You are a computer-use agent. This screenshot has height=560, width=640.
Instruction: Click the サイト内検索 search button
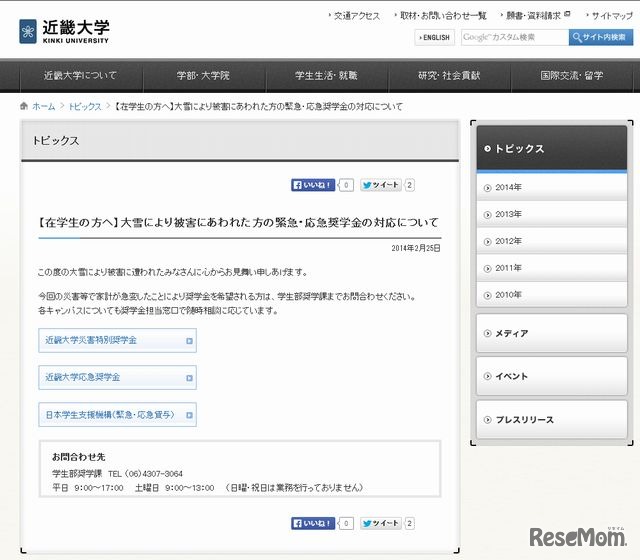tap(601, 37)
